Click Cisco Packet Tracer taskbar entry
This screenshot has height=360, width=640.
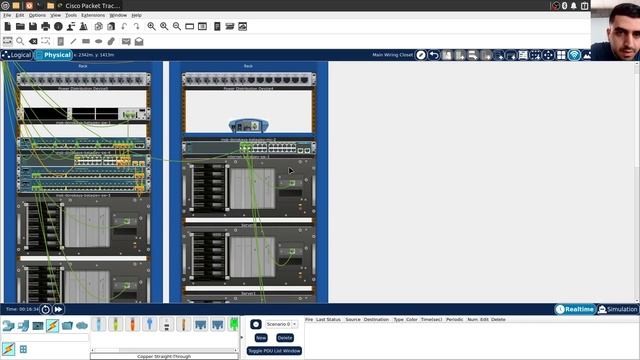point(89,6)
